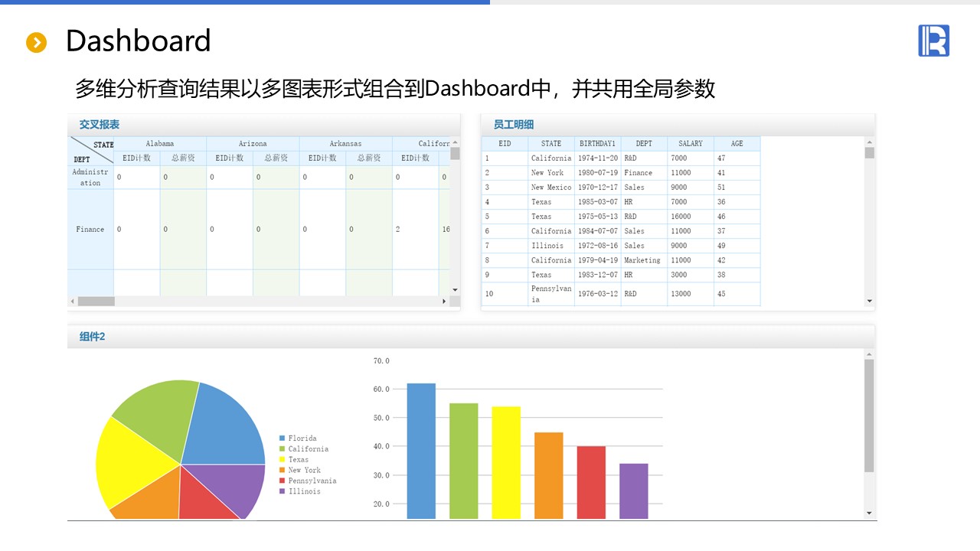This screenshot has width=980, height=551.
Task: Click the chart panel vertical scrollbar thumb
Action: pyautogui.click(x=869, y=416)
